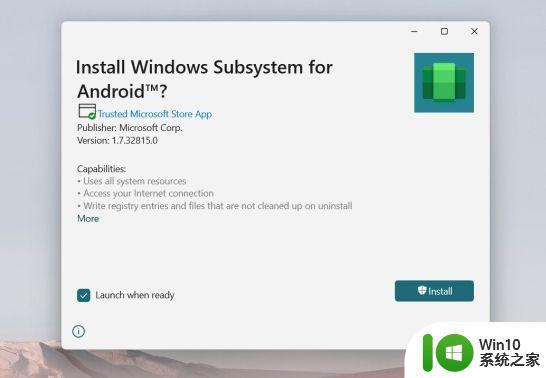Image resolution: width=546 pixels, height=378 pixels.
Task: Toggle the Launch when ready checkbox
Action: [84, 296]
